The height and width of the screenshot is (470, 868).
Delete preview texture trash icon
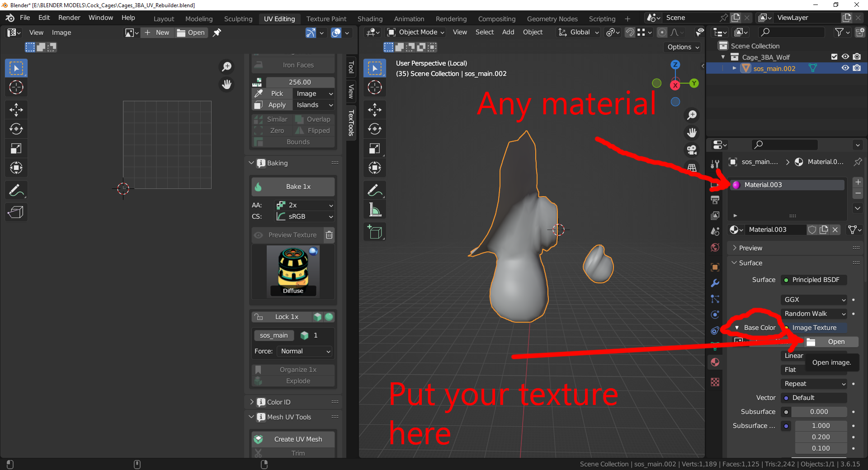click(x=329, y=235)
